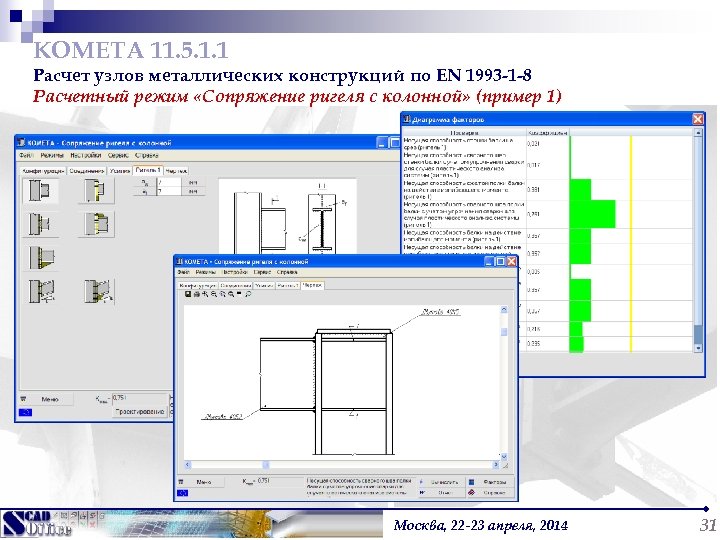Click the factors diagram scrollbar up arrow
The height and width of the screenshot is (540, 720).
pos(698,133)
